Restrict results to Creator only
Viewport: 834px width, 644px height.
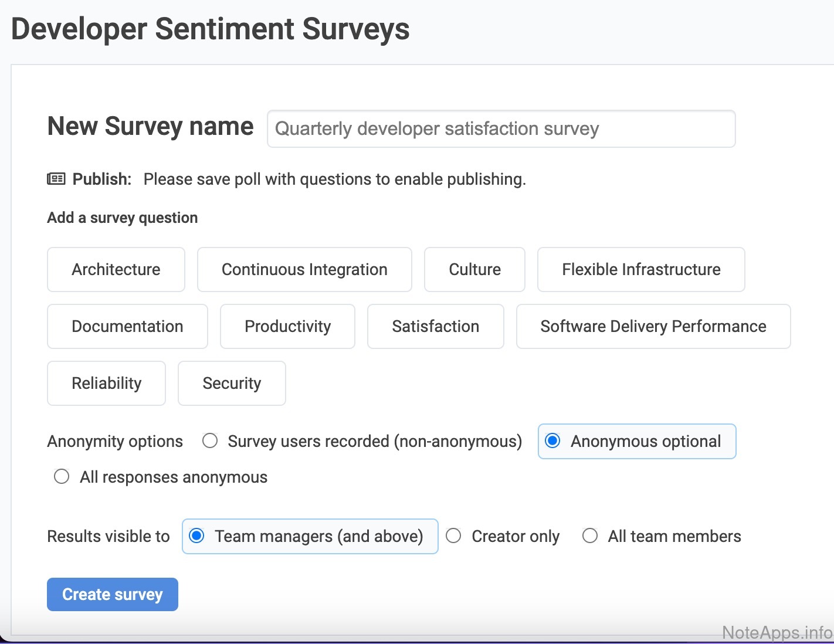(x=453, y=536)
